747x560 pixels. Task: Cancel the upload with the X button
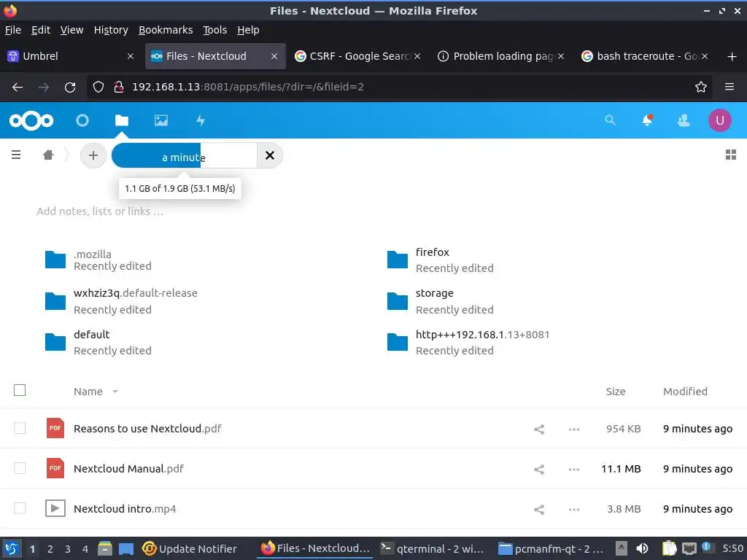270,155
